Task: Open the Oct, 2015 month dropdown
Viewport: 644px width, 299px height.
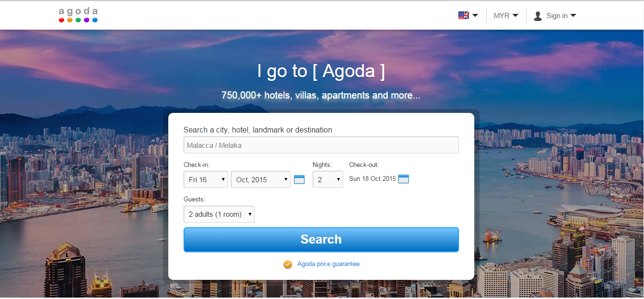Action: coord(261,179)
